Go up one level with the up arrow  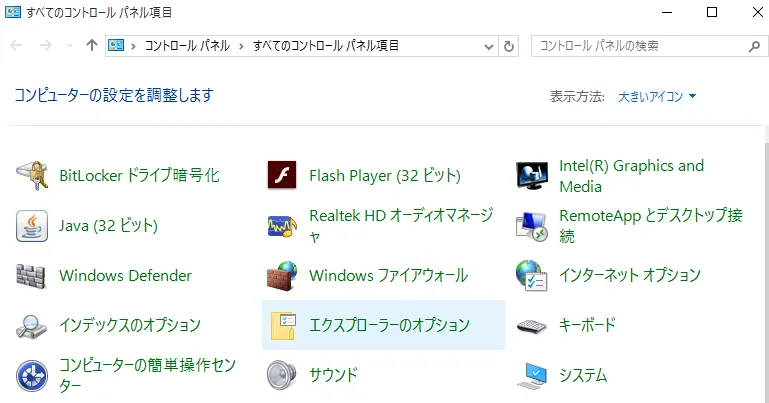[92, 46]
